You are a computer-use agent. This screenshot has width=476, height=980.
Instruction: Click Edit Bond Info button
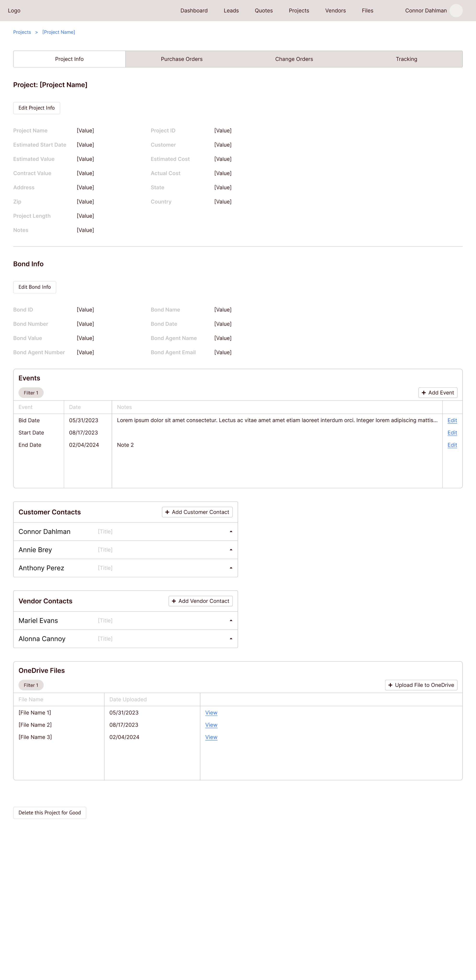click(35, 287)
